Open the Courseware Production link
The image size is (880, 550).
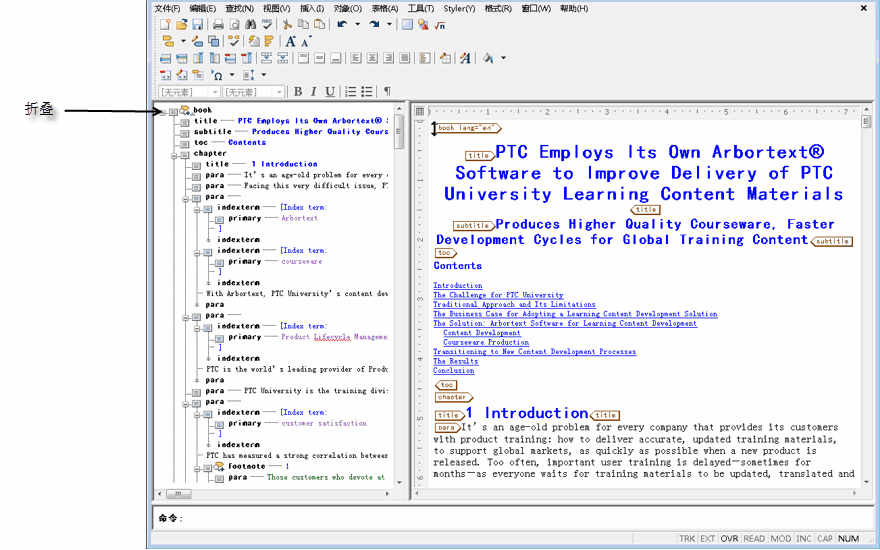[x=486, y=342]
